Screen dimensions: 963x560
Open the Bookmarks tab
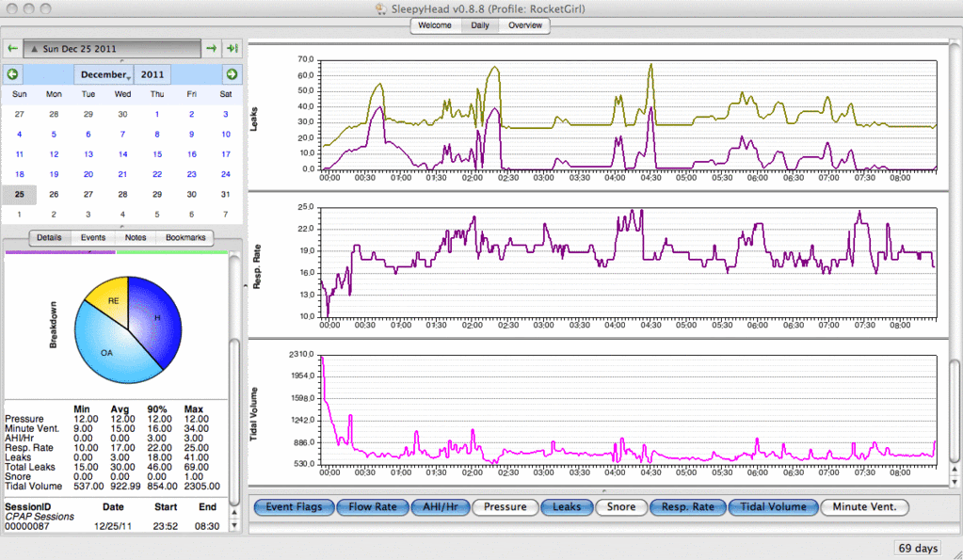(185, 237)
